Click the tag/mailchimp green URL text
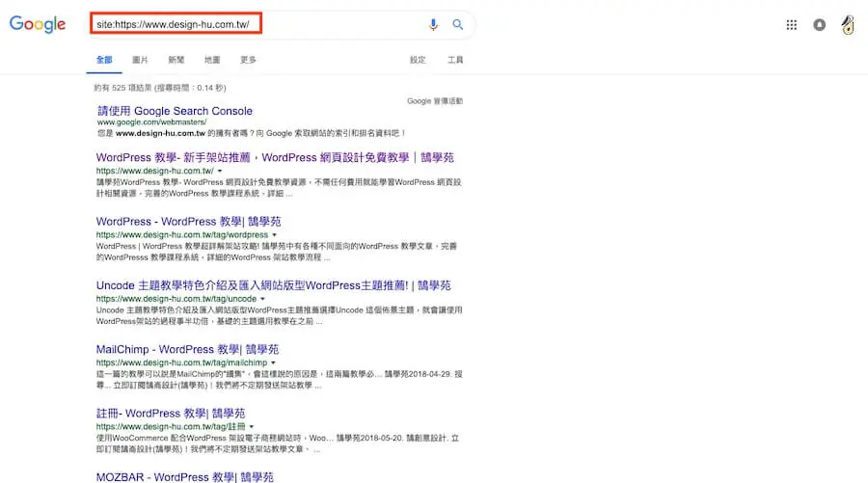This screenshot has width=868, height=483. [181, 362]
